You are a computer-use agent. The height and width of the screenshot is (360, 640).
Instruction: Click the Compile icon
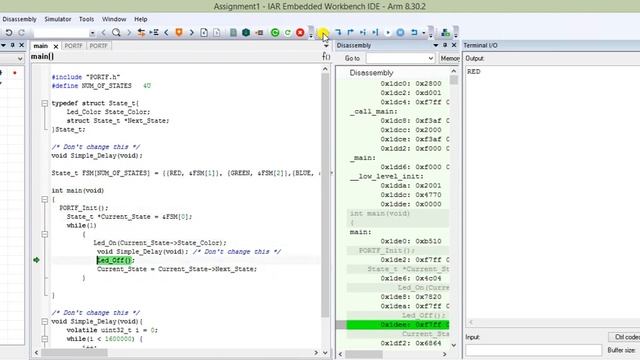233,32
